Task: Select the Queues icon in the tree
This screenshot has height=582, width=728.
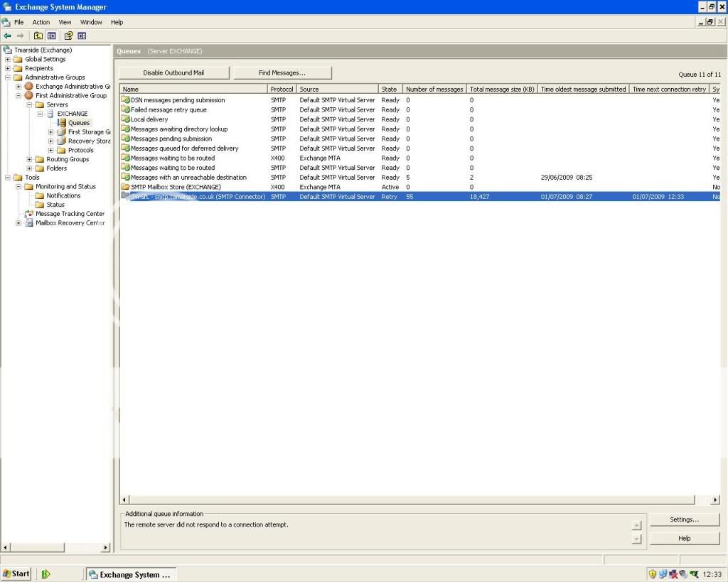Action: coord(61,122)
